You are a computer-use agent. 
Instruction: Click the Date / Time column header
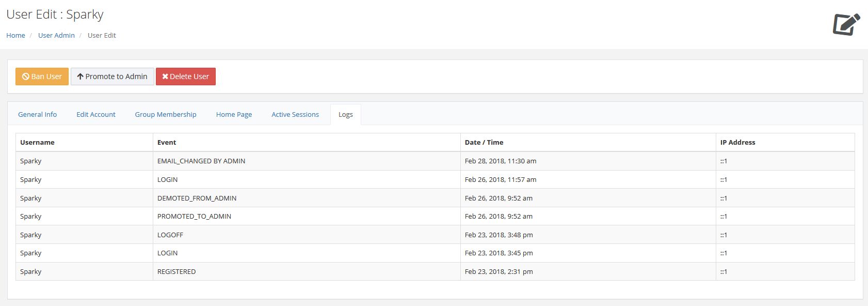pyautogui.click(x=484, y=142)
